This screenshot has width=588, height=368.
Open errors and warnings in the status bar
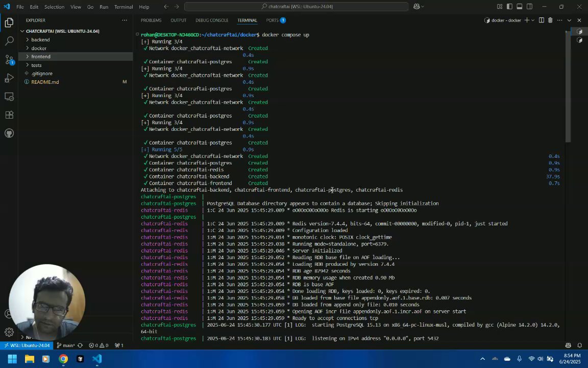(x=98, y=345)
